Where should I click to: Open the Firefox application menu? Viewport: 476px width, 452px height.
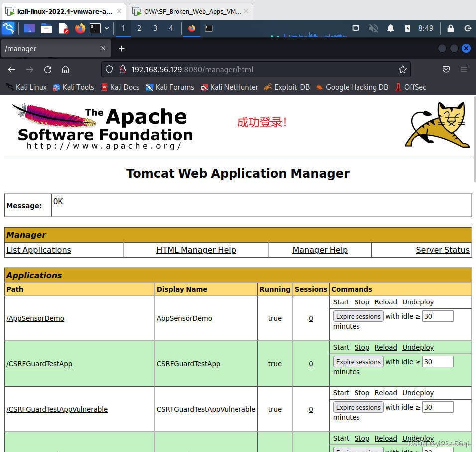[x=464, y=69]
